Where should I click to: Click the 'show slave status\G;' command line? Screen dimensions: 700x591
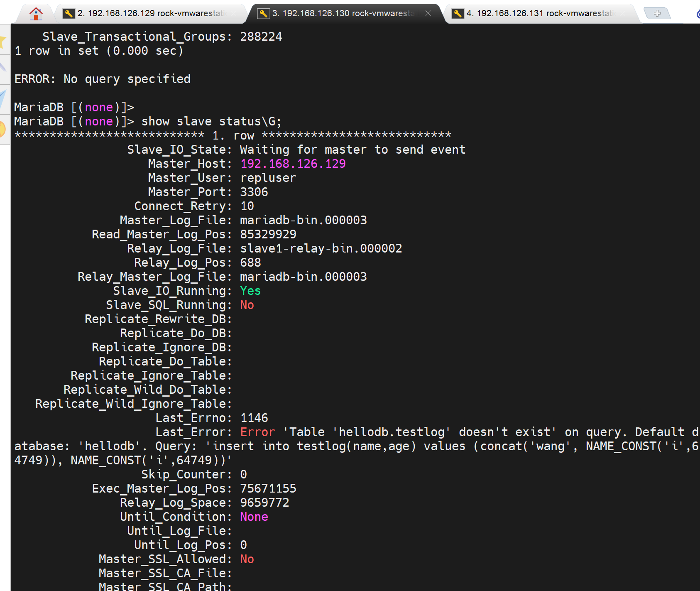[x=211, y=121]
